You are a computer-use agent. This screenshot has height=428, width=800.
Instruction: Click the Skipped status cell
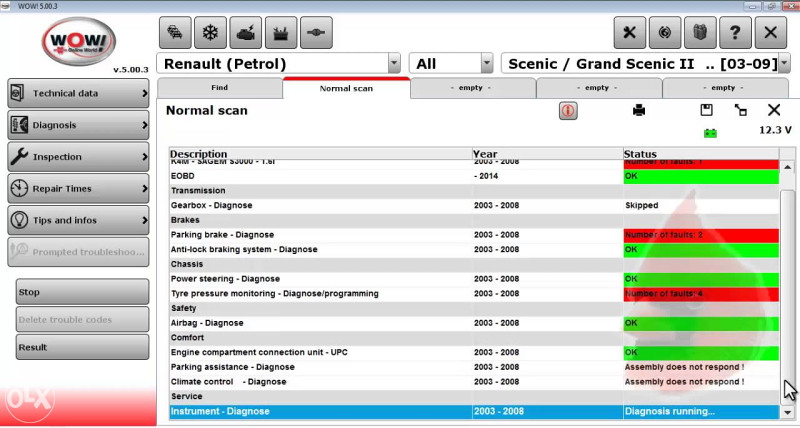[x=701, y=206]
